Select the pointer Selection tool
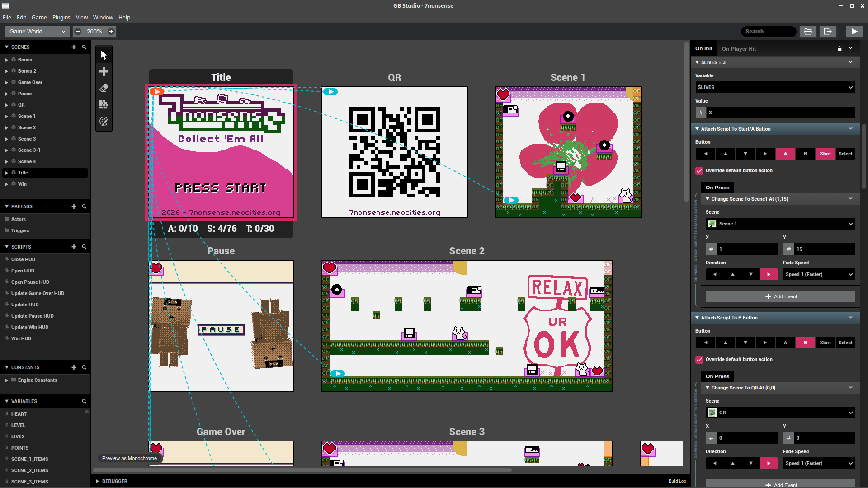Image resolution: width=868 pixels, height=488 pixels. point(104,54)
